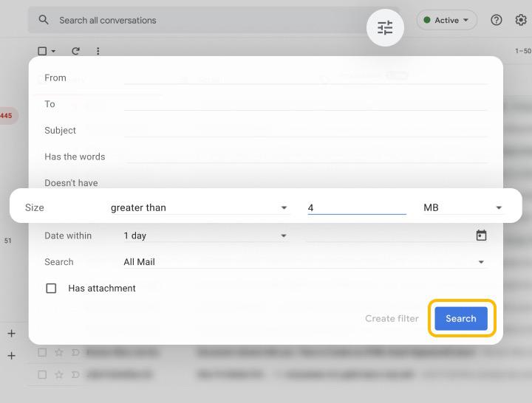532x403 pixels.
Task: Enable the Has attachment checkbox
Action: (x=51, y=289)
